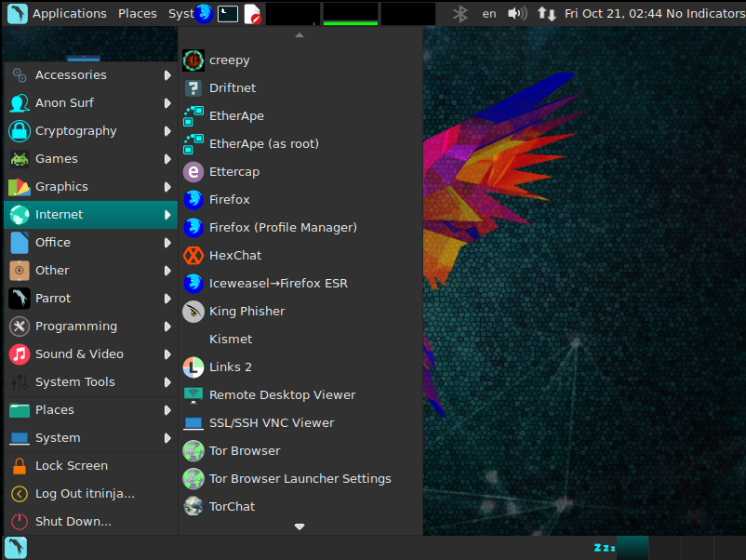Screen dimensions: 746x560
Task: Click the Sound & Video music icon
Action: point(19,354)
